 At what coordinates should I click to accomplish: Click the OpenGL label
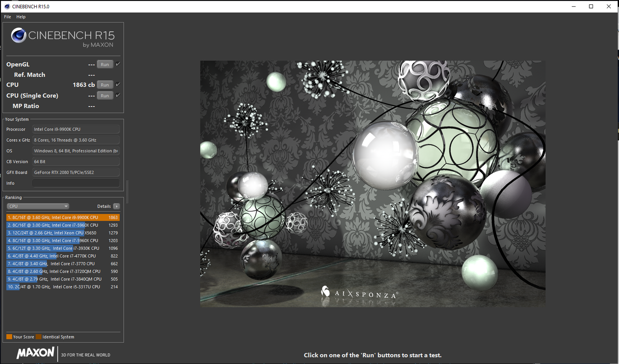[18, 64]
